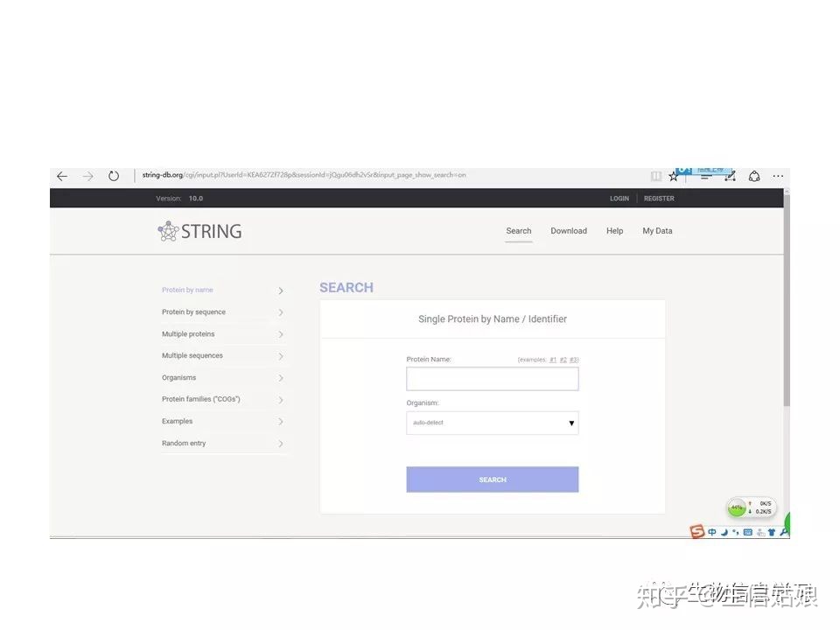The width and height of the screenshot is (840, 630).
Task: Click the moon icon in input bar
Action: click(x=724, y=532)
